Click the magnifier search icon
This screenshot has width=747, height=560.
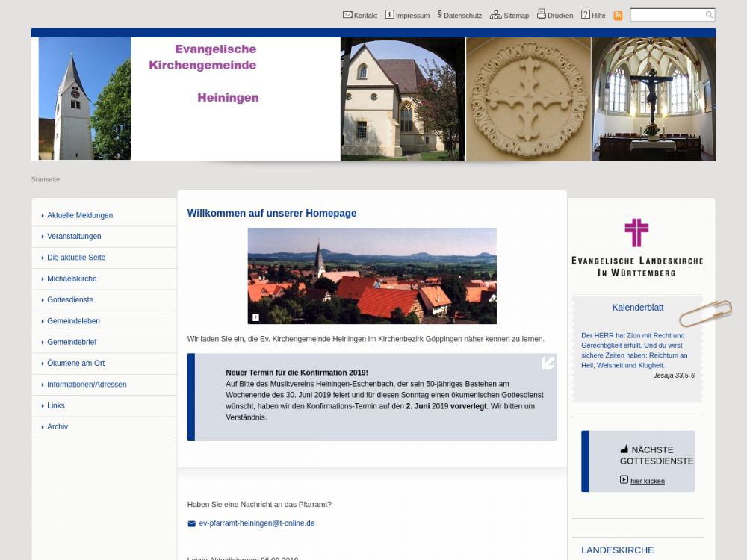tap(709, 15)
